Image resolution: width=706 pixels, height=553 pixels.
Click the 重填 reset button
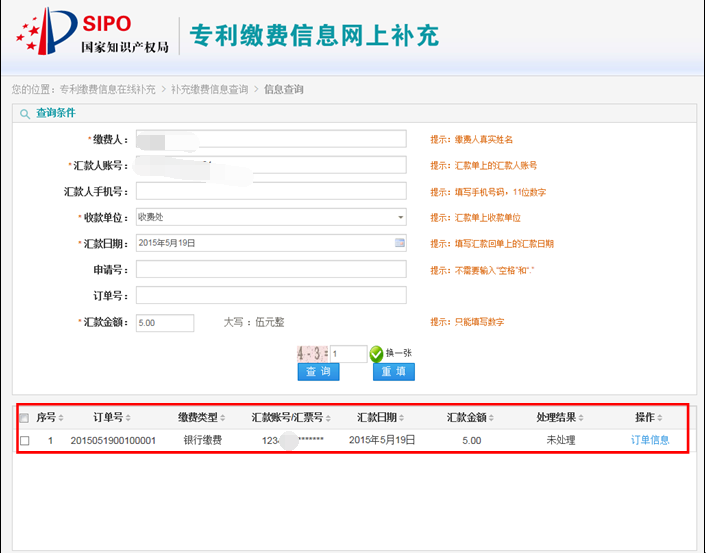click(394, 372)
